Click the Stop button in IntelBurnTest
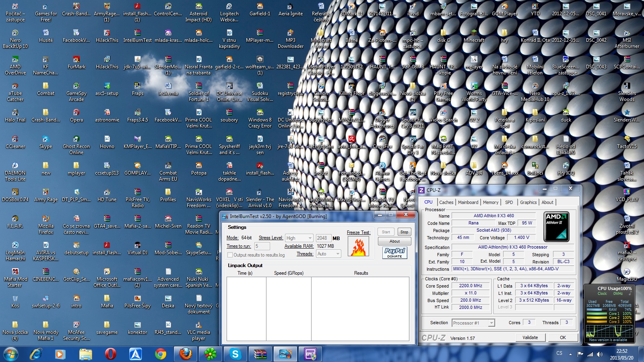 (404, 232)
